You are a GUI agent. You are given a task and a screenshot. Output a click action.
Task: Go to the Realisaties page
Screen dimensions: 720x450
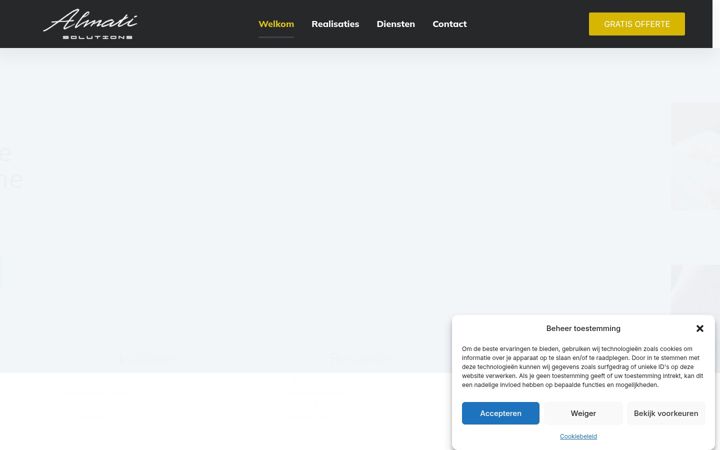pyautogui.click(x=335, y=24)
